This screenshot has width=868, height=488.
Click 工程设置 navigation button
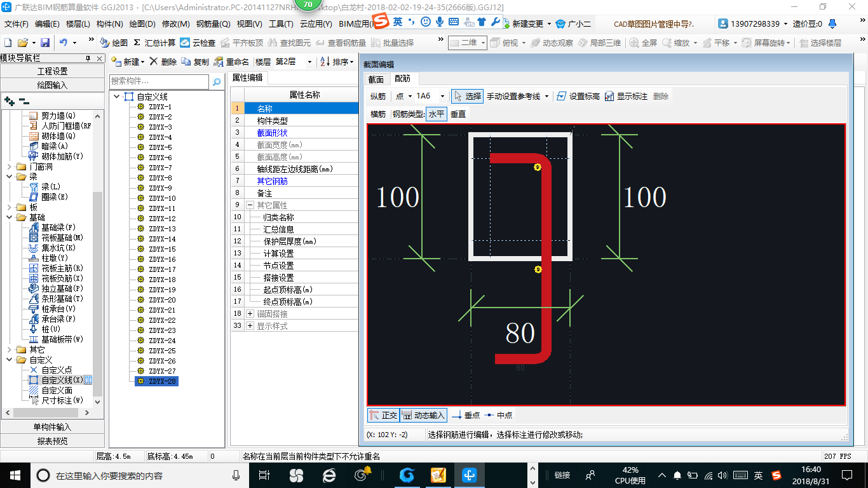pyautogui.click(x=52, y=71)
